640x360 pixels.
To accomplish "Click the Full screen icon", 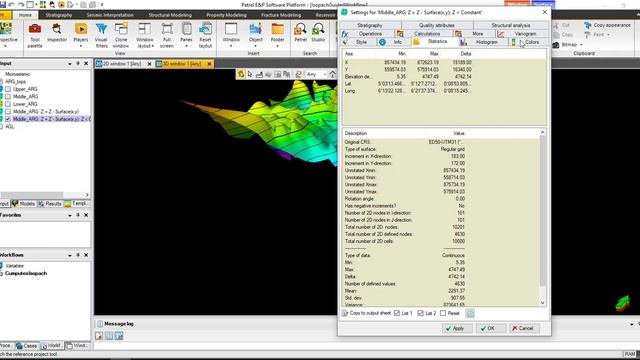I will pyautogui.click(x=167, y=35).
